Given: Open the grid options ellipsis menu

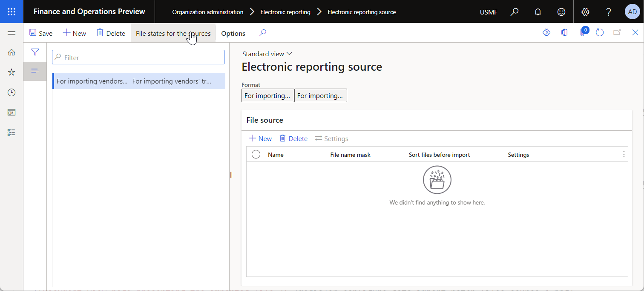Looking at the screenshot, I should tap(624, 154).
